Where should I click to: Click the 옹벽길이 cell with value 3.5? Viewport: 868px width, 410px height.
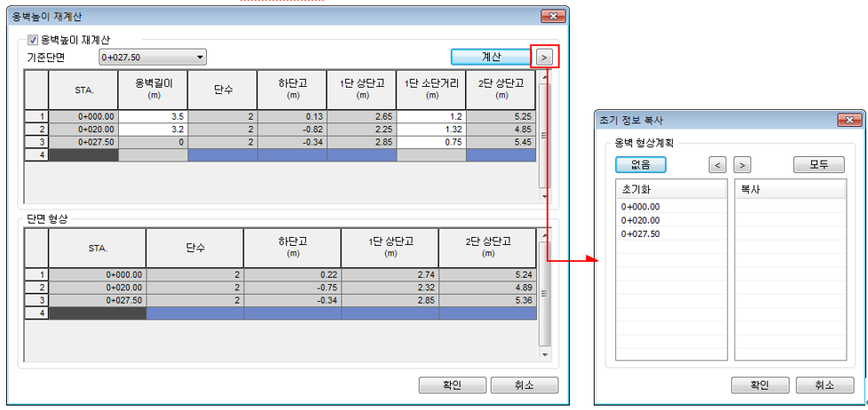pyautogui.click(x=153, y=116)
